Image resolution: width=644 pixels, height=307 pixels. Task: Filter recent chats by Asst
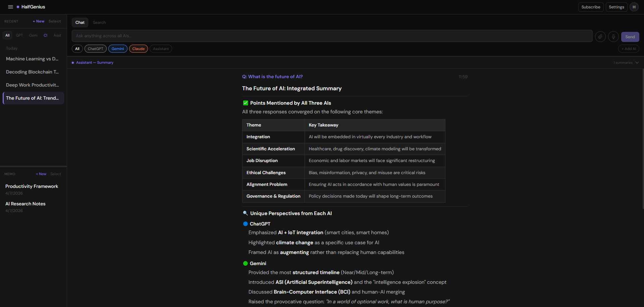tap(57, 35)
